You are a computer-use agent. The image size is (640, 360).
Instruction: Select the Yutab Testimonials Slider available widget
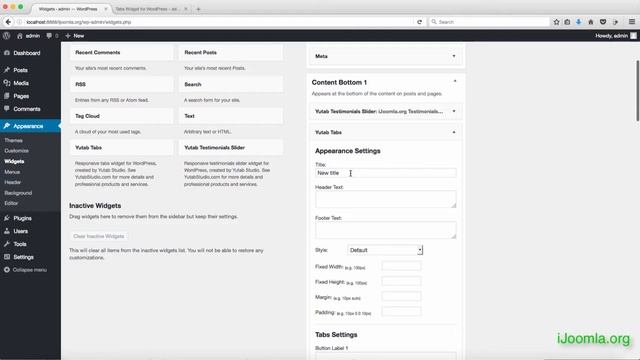231,148
